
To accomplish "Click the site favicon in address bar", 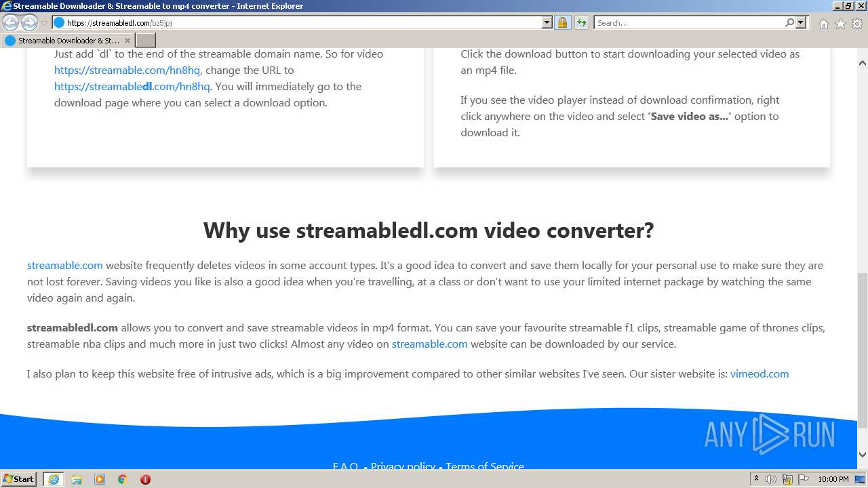I will point(59,22).
